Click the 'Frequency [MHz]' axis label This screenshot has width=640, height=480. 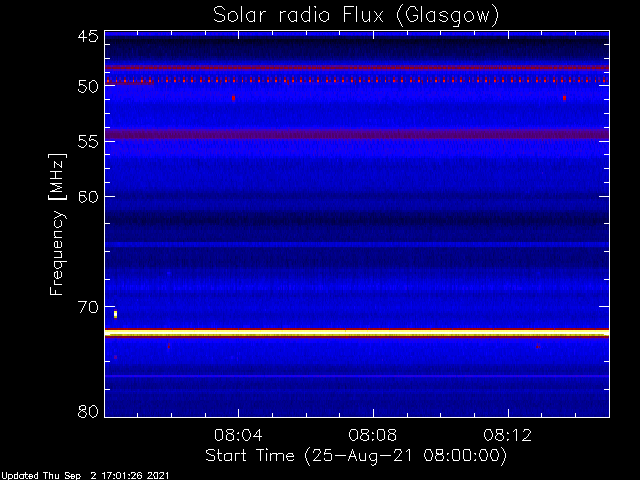[x=58, y=223]
